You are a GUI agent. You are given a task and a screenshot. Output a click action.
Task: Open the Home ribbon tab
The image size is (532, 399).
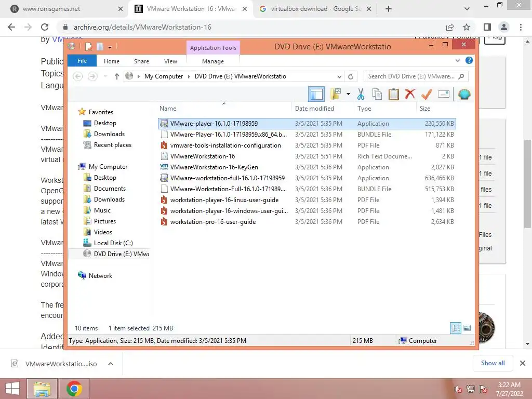(112, 61)
